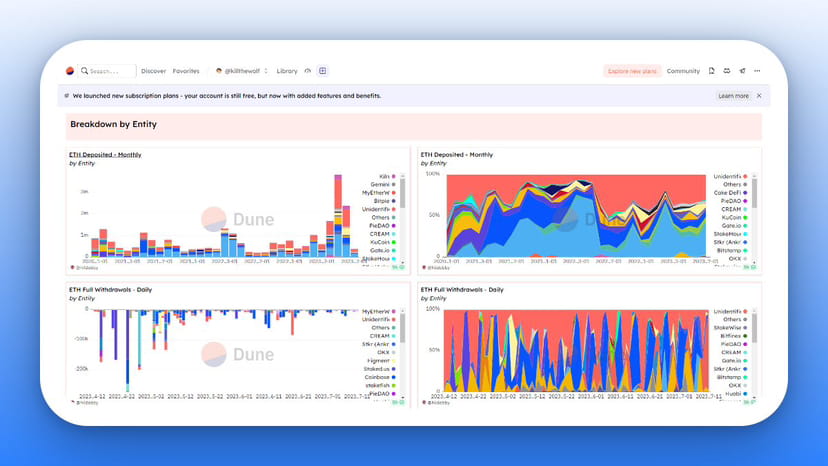Click Learn more in the banner

click(733, 96)
